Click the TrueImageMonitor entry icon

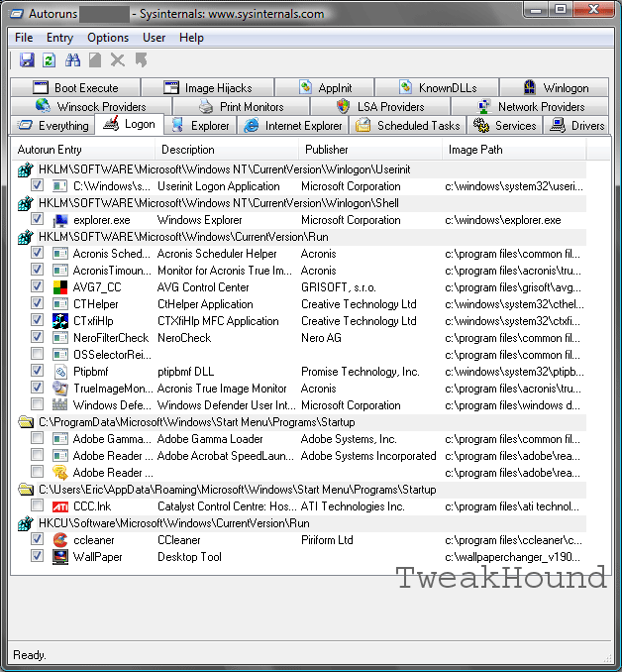pos(60,389)
